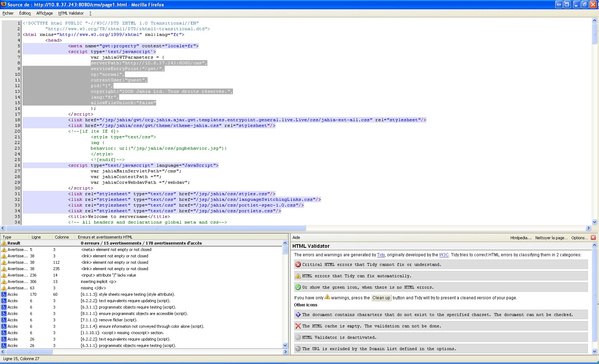Click Nettoyer la page... button
Screen dimensions: 599x364
tap(551, 238)
